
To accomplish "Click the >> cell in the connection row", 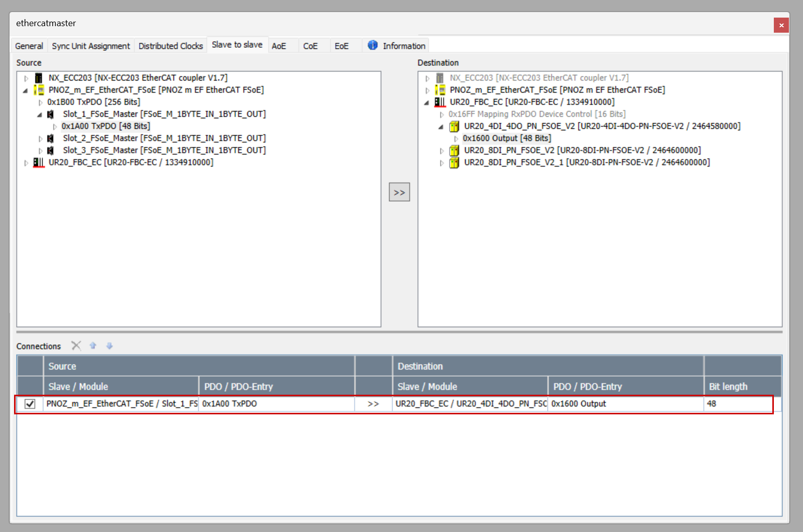I will pos(373,404).
